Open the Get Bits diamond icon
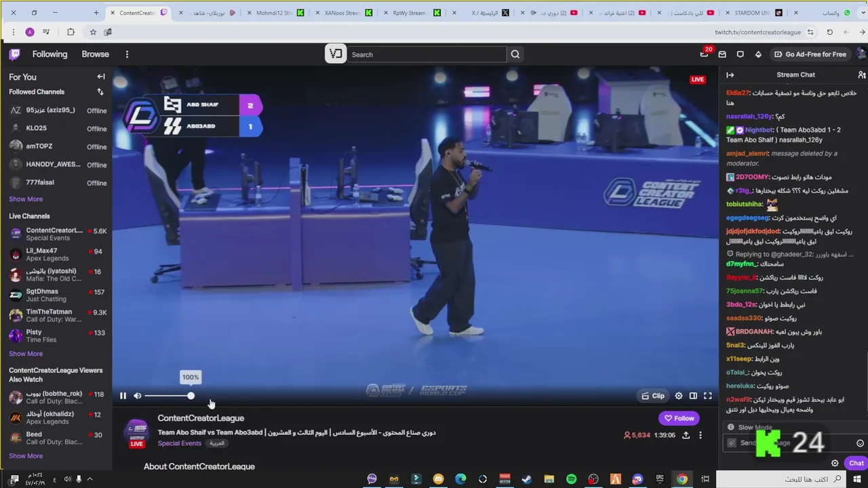Screen dimensions: 868x488 coord(758,54)
